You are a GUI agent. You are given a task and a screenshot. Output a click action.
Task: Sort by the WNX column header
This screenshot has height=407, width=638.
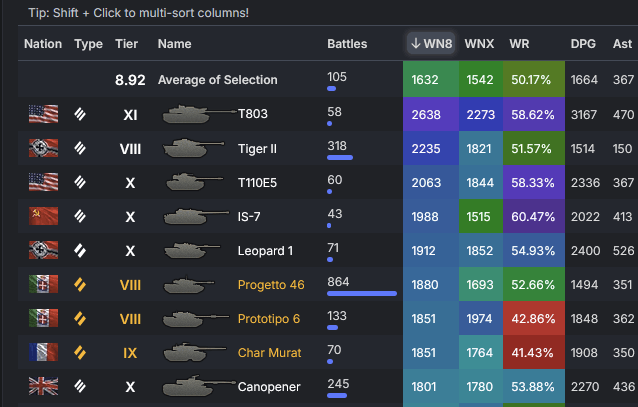pyautogui.click(x=480, y=44)
